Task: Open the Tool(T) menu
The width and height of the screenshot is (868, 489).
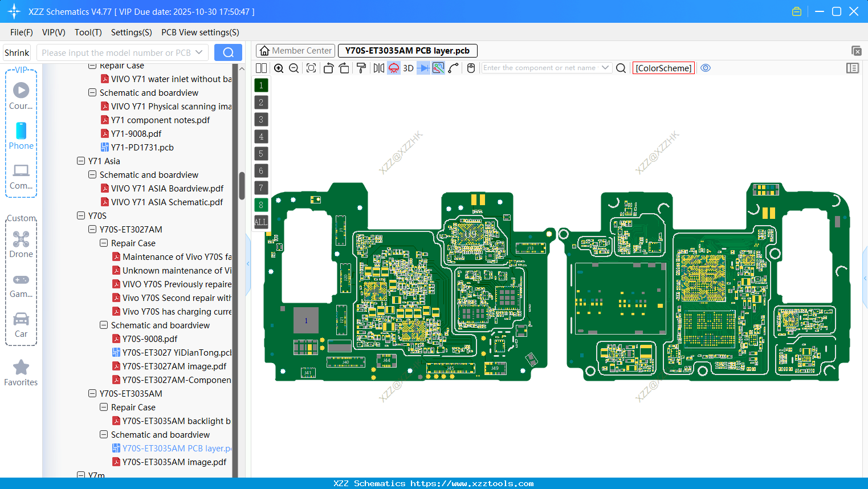Action: click(x=88, y=32)
